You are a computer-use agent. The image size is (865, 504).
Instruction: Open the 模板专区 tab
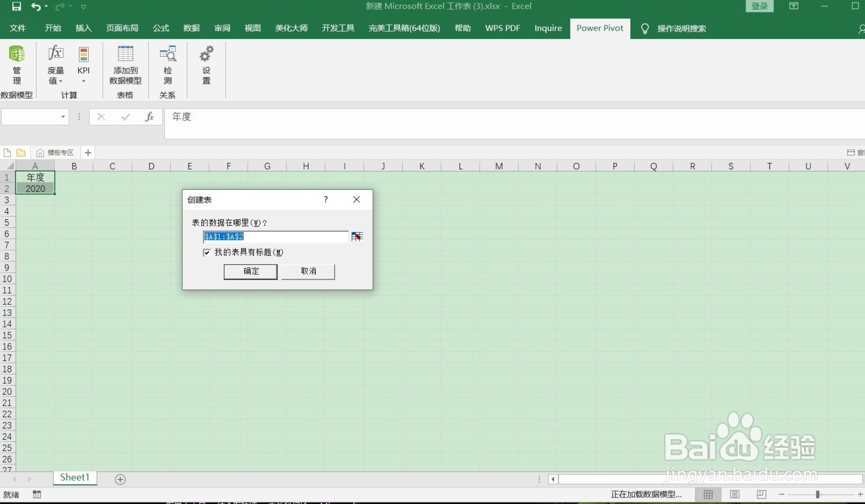(x=55, y=153)
